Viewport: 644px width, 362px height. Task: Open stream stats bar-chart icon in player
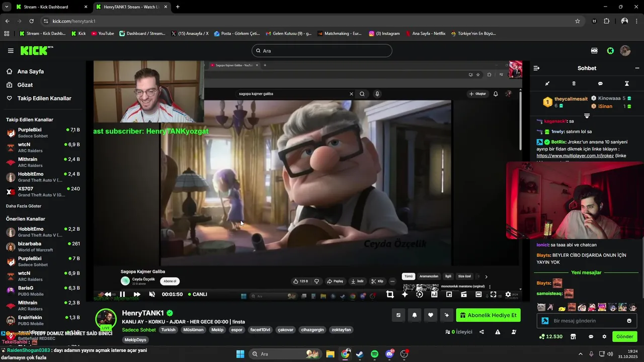coord(434,294)
